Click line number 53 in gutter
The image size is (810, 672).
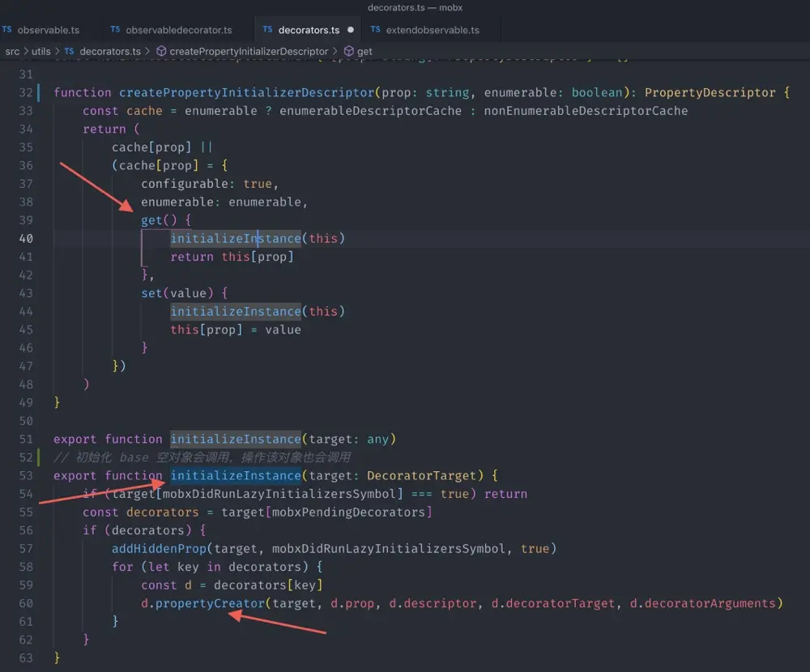tap(26, 476)
